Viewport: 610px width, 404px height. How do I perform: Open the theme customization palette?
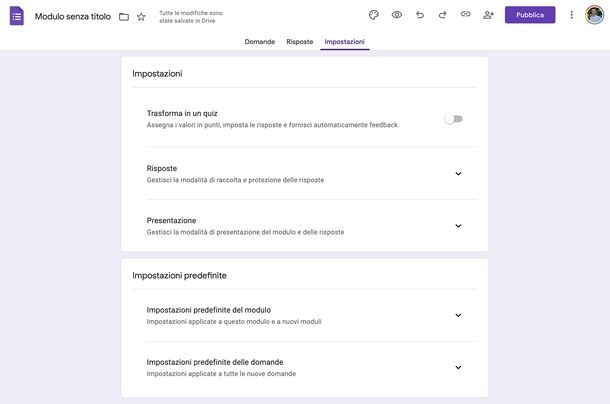(374, 15)
